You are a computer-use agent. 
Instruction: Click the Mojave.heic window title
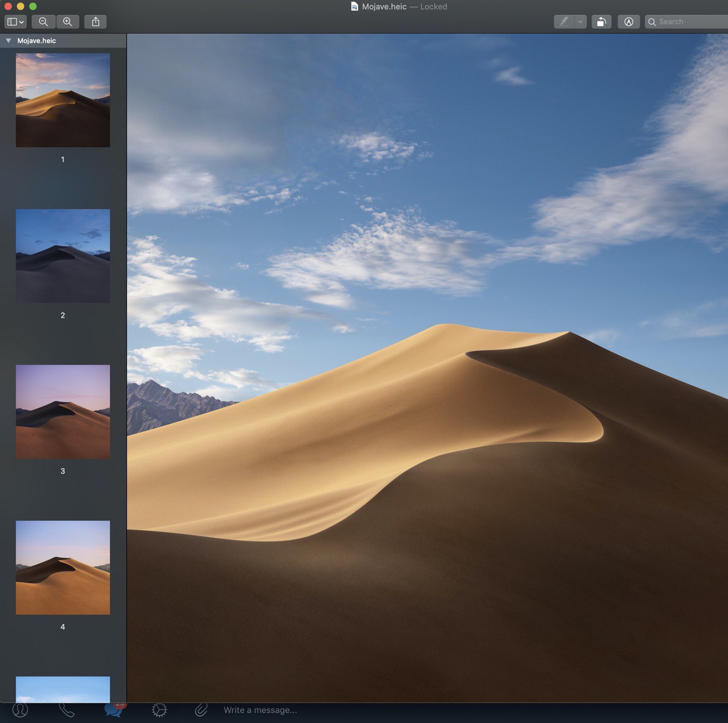pyautogui.click(x=384, y=7)
